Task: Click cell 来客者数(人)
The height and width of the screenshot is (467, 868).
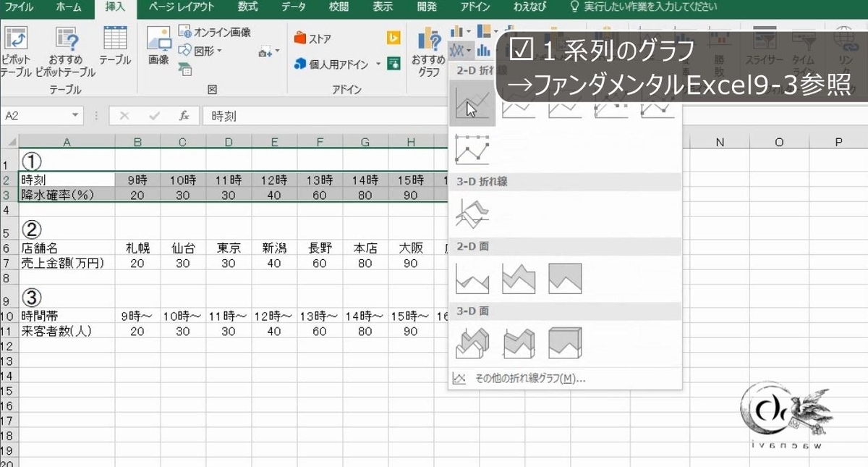Action: [x=67, y=331]
